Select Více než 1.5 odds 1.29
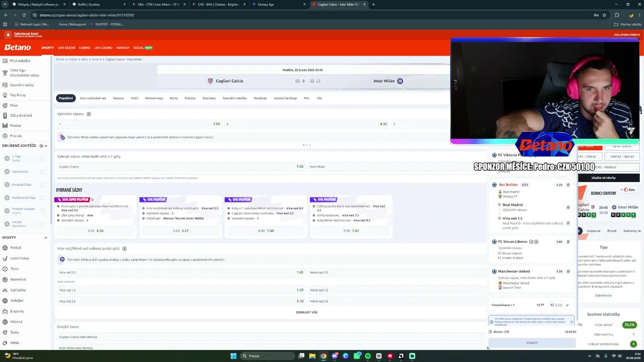 pyautogui.click(x=181, y=290)
